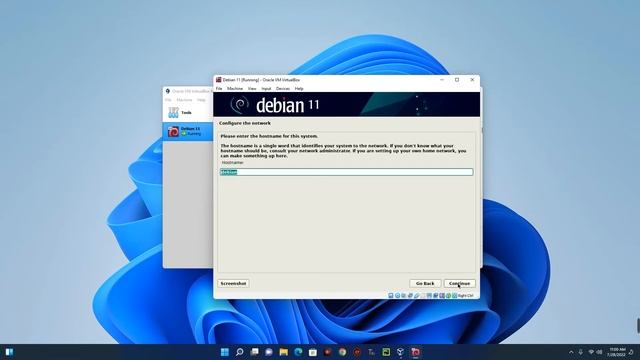Click the CPU status icon in VM status bar
640x360 pixels.
pos(442,296)
